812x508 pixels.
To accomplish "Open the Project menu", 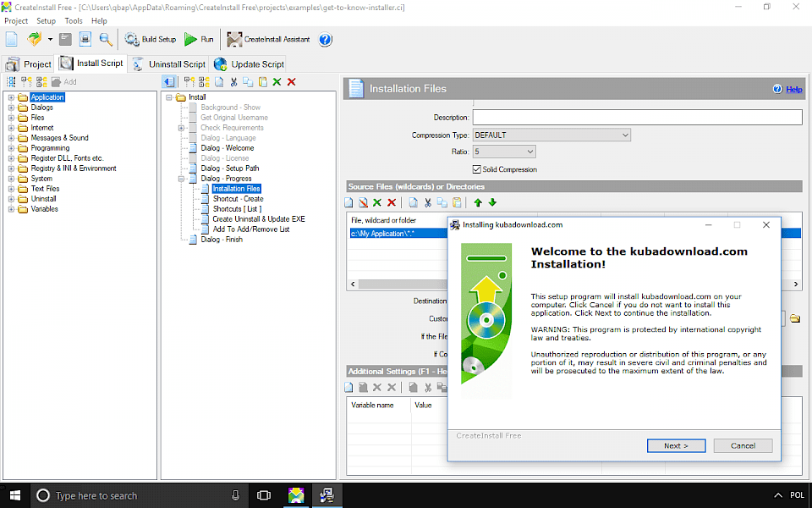I will coord(16,20).
